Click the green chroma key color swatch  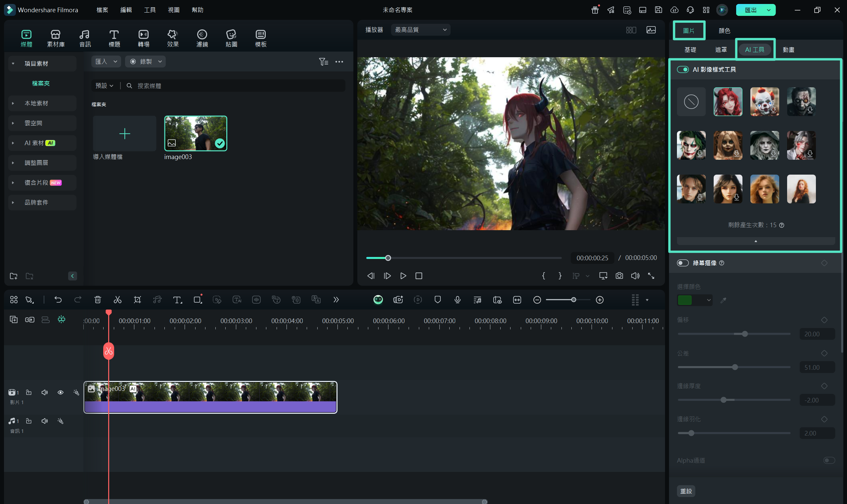[x=684, y=300]
